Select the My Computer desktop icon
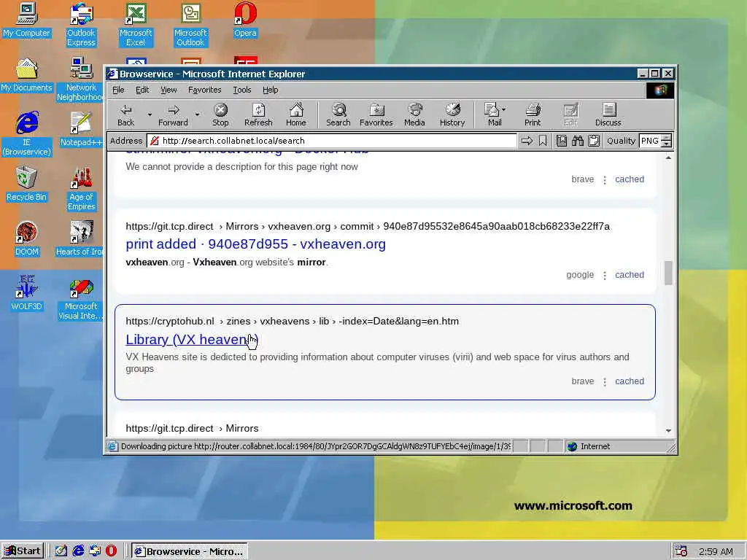Viewport: 747px width, 560px height. point(26,20)
